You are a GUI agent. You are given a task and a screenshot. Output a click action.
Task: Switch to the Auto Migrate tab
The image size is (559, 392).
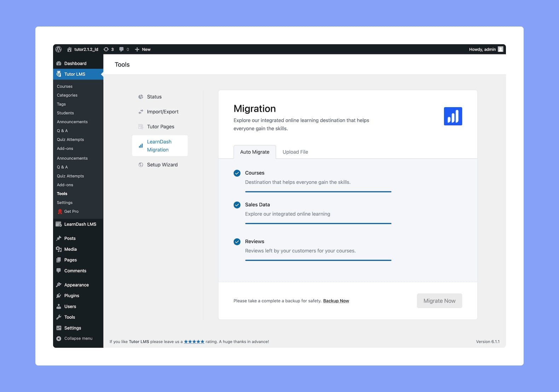[x=255, y=152]
